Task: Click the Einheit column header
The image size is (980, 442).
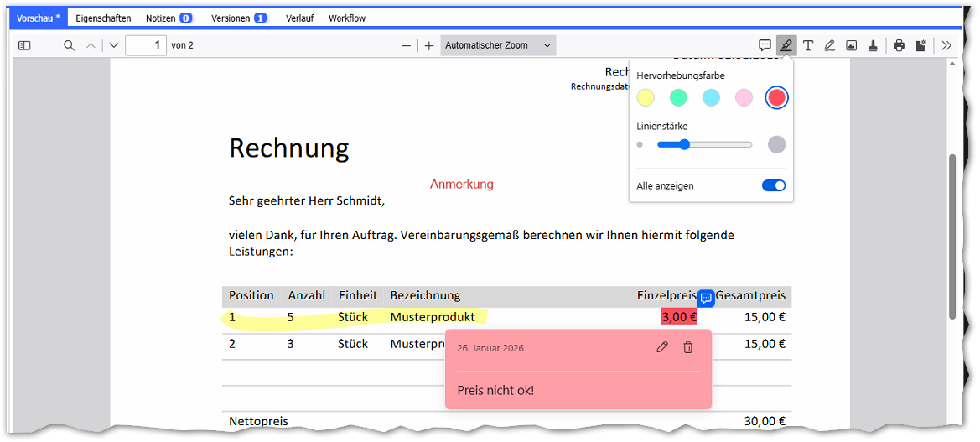Action: [357, 296]
